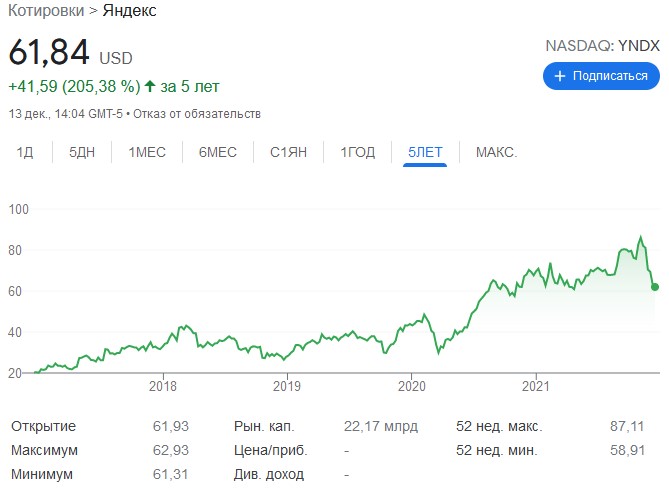Click the Подписаться follow button
The height and width of the screenshot is (492, 669).
click(x=601, y=76)
